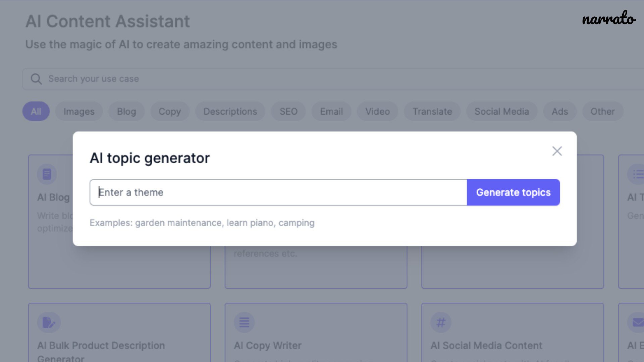Expand the Ads category filter
Screen dimensions: 644x362
[x=560, y=111]
